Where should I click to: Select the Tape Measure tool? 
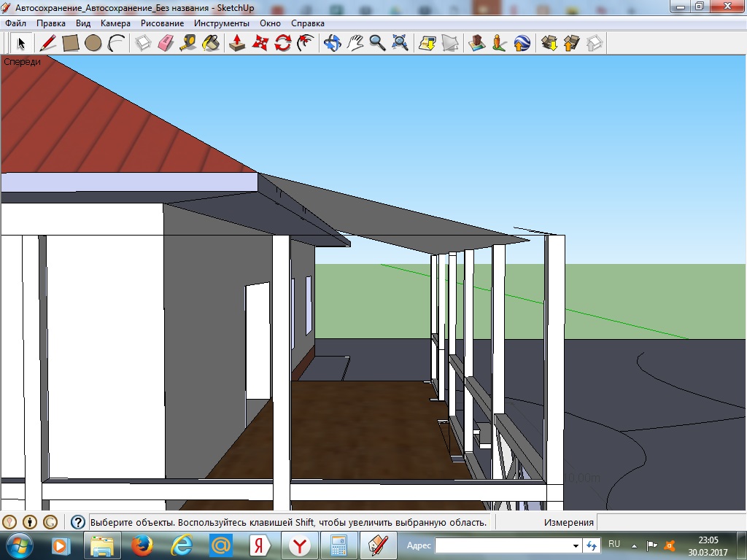click(x=187, y=43)
